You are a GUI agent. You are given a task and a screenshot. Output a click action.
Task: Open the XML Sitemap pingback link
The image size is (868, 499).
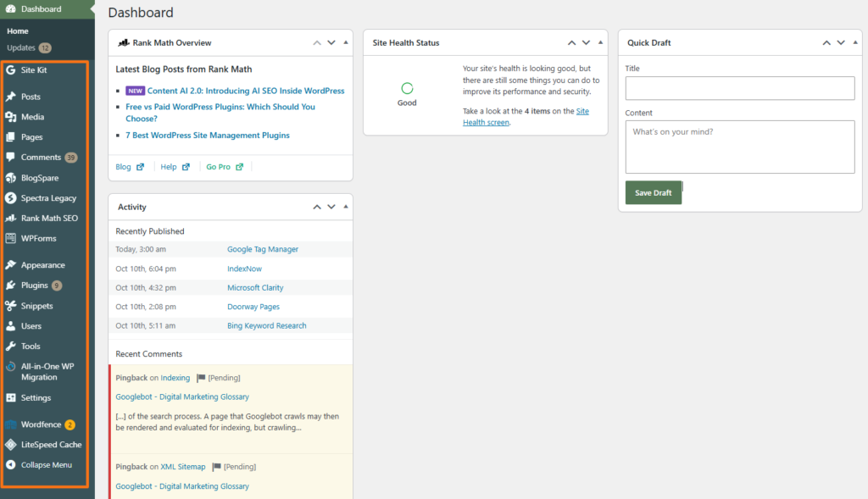click(183, 467)
